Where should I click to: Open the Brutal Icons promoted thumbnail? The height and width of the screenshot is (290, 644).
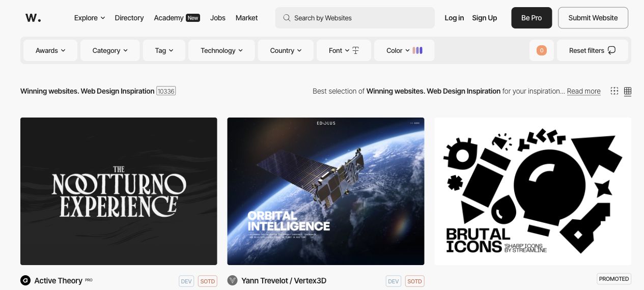533,191
